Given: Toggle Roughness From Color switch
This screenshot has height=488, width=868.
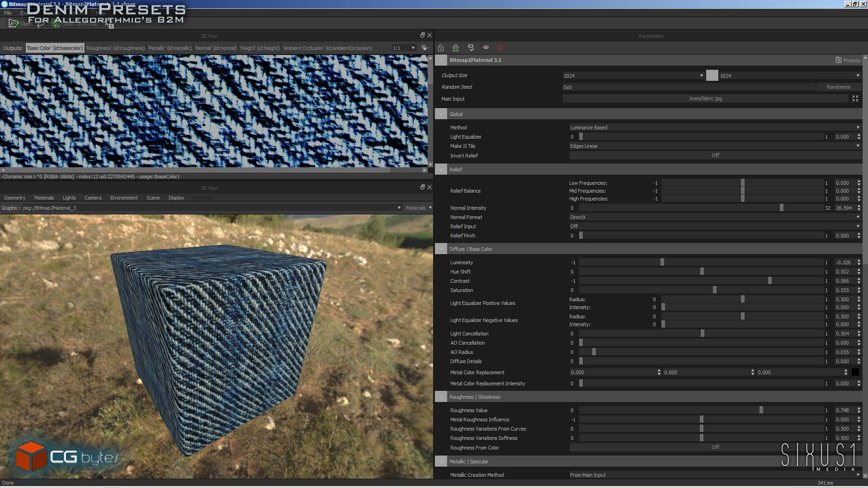Looking at the screenshot, I should point(715,447).
